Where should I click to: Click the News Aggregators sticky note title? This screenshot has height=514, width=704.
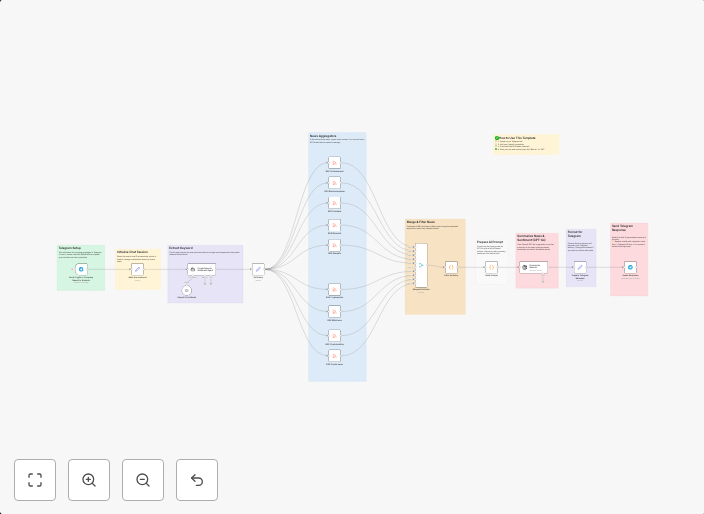pyautogui.click(x=324, y=136)
